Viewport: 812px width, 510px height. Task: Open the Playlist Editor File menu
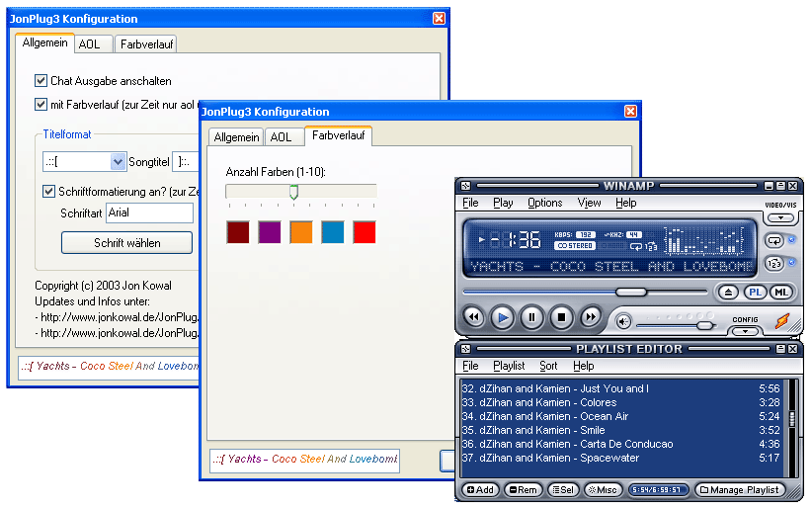[470, 366]
